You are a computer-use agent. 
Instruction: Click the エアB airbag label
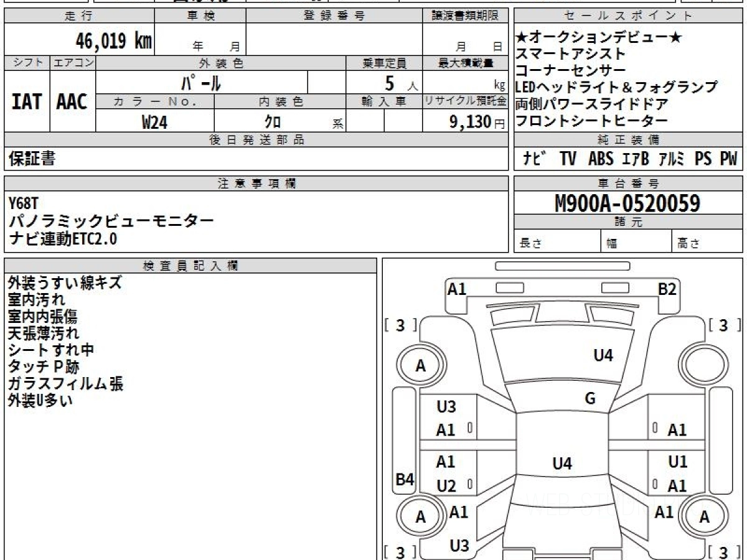click(636, 159)
